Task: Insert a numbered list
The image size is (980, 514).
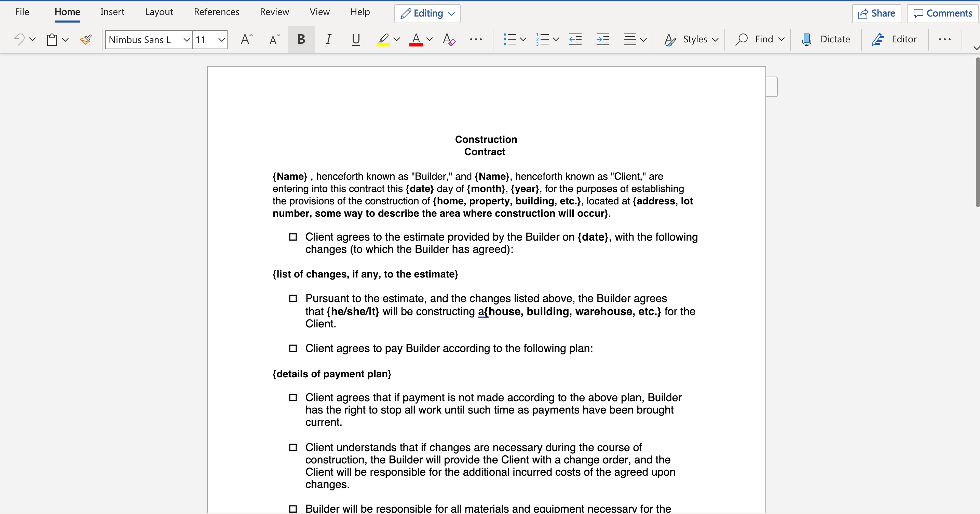Action: click(x=542, y=39)
